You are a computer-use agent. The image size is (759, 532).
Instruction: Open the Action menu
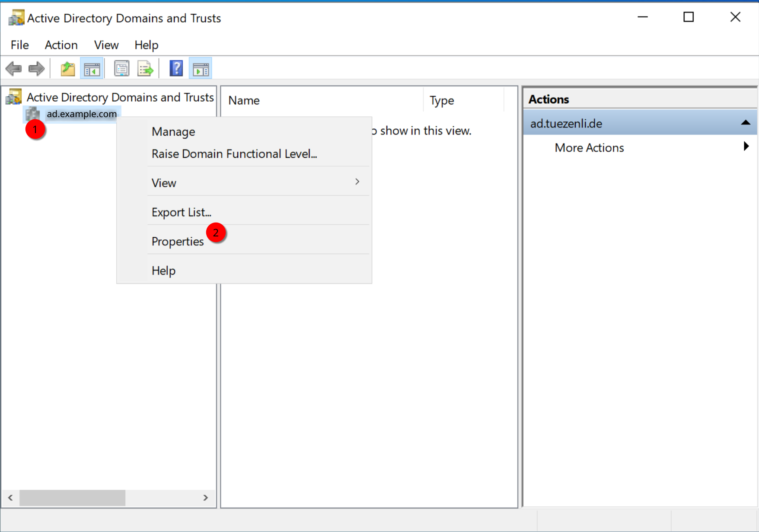point(61,45)
